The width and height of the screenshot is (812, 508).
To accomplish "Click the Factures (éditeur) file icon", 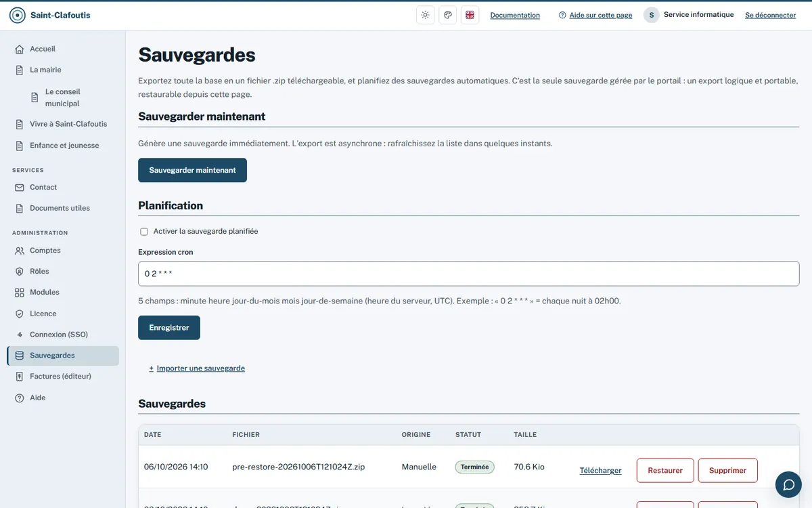I will coord(20,377).
